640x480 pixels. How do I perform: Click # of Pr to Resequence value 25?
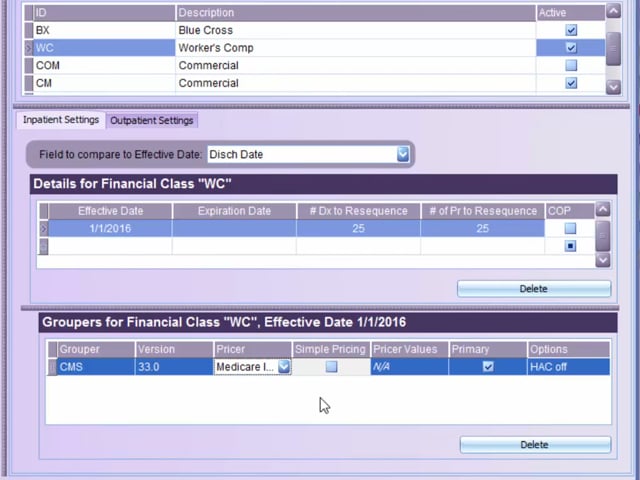pos(482,228)
